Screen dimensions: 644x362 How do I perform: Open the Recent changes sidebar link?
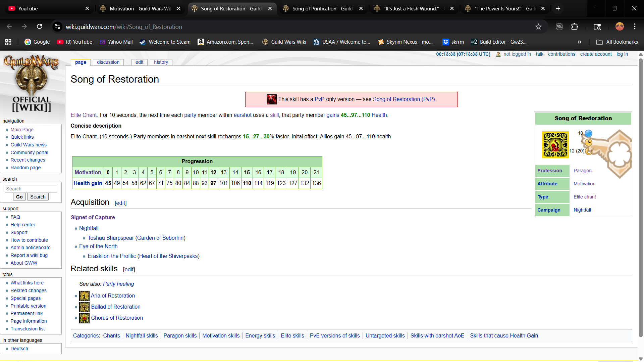pyautogui.click(x=28, y=160)
